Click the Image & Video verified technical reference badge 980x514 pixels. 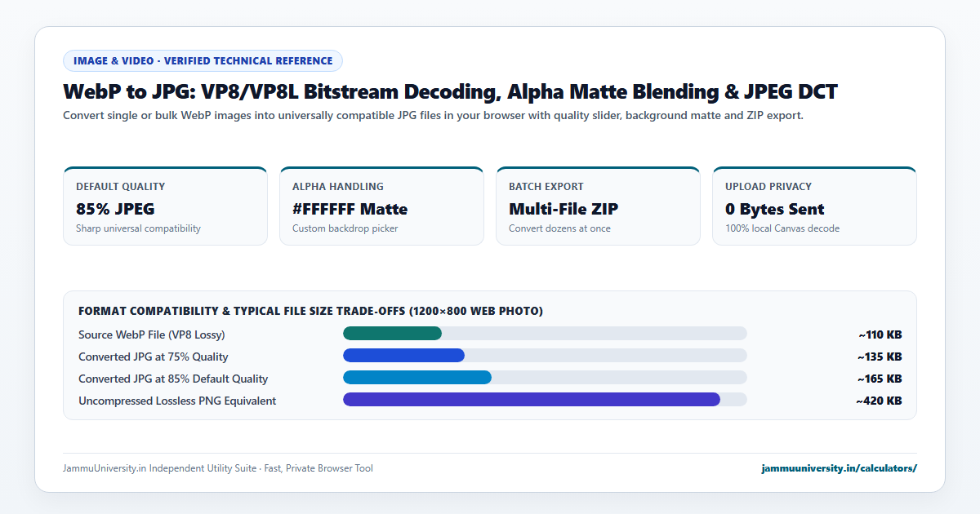[203, 60]
